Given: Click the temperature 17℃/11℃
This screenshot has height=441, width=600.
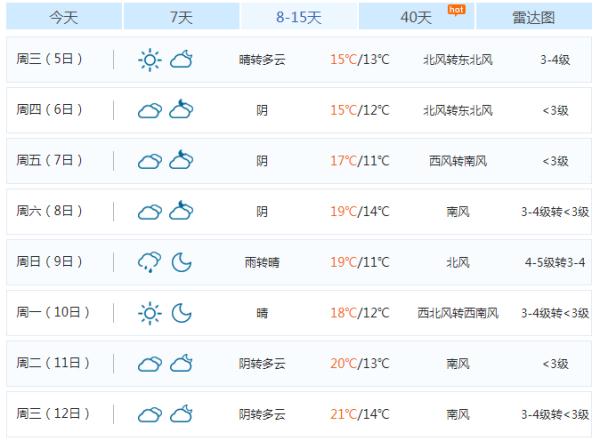Looking at the screenshot, I should pyautogui.click(x=360, y=161).
